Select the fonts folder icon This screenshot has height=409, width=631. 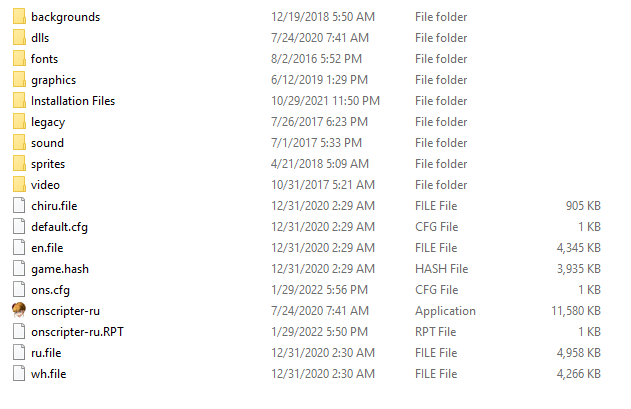[x=19, y=59]
